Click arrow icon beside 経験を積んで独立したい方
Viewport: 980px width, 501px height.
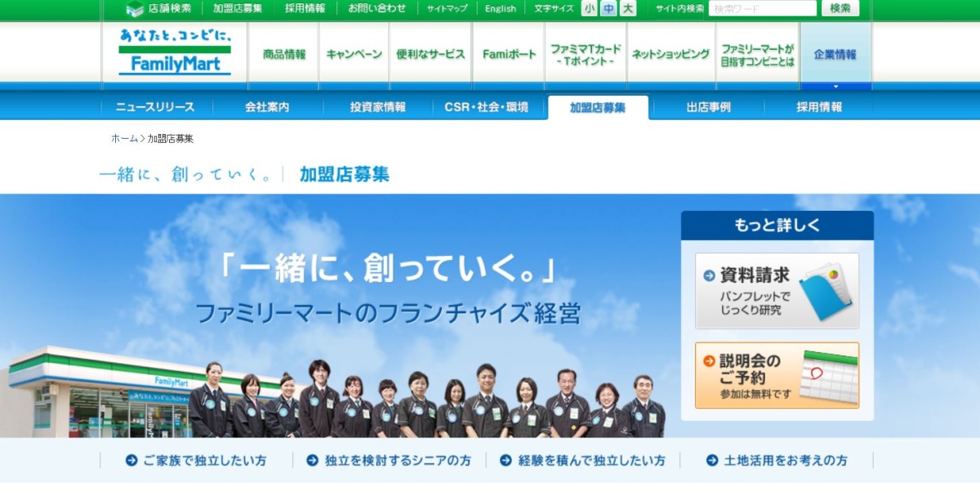pos(506,461)
